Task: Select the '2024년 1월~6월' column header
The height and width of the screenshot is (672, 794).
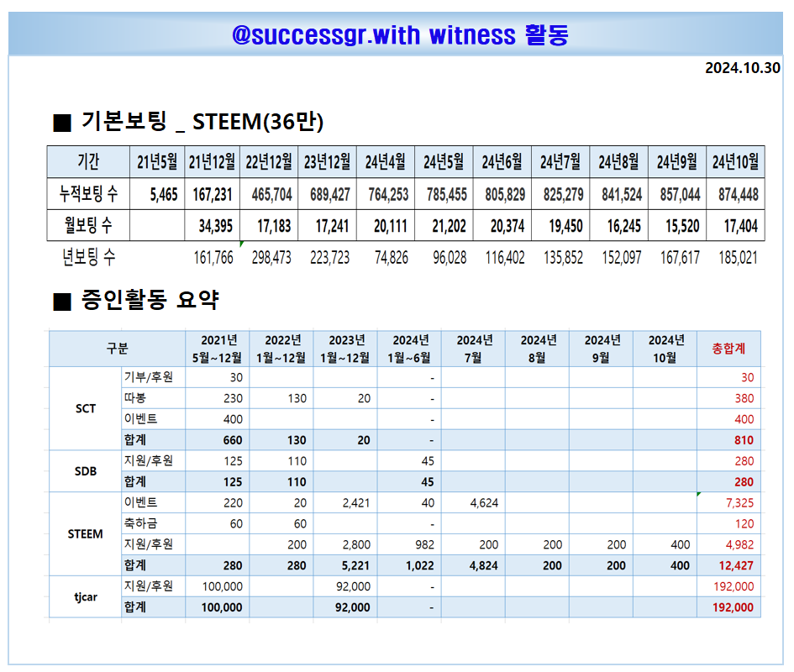Action: (x=409, y=349)
